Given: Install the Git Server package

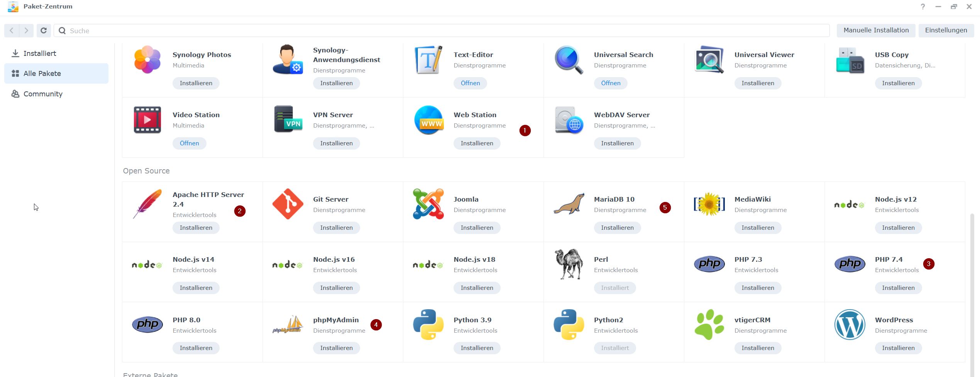Looking at the screenshot, I should (337, 227).
